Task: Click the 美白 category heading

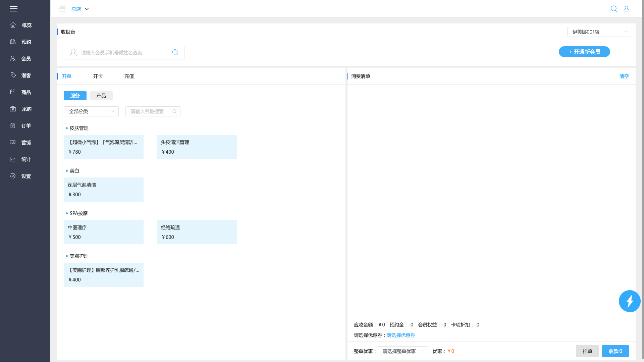Action: 74,171
